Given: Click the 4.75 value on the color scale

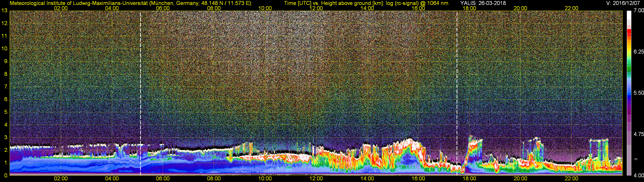Looking at the screenshot, I should click(x=639, y=134).
